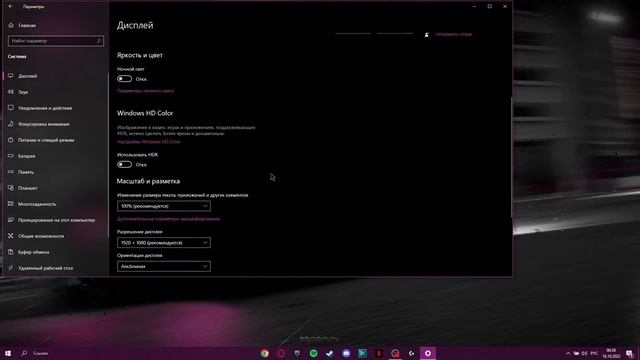Click the Отправить отзыв feedback link
The width and height of the screenshot is (640, 360).
pyautogui.click(x=453, y=34)
